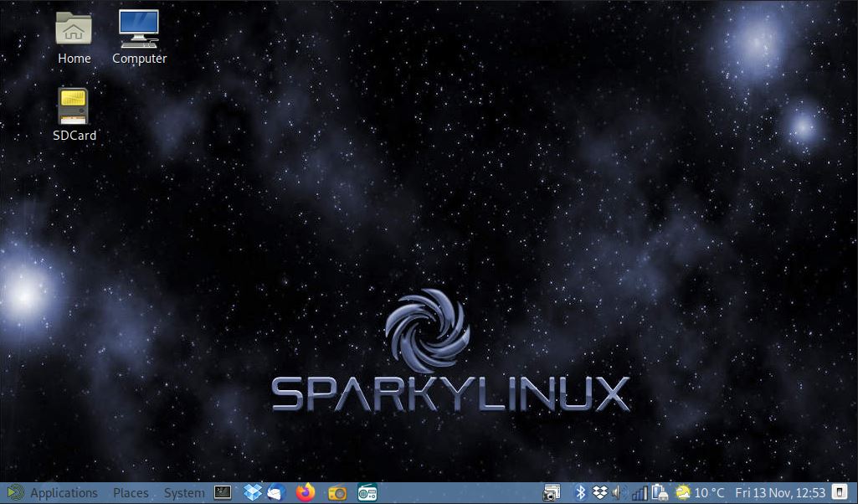
Task: Open the Places menu
Action: [x=131, y=493]
